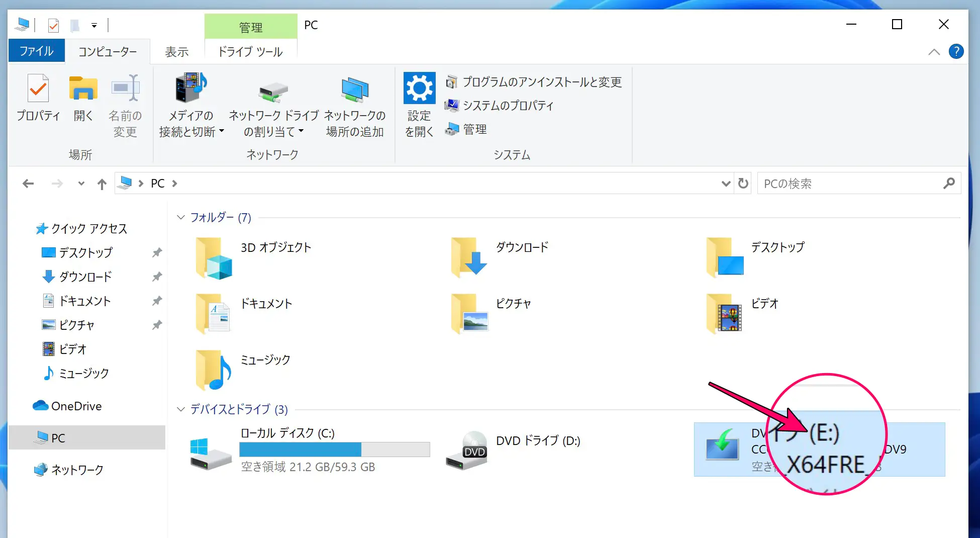Image resolution: width=980 pixels, height=538 pixels.
Task: Open Settings via the gear icon (設定を開く)
Action: click(419, 89)
